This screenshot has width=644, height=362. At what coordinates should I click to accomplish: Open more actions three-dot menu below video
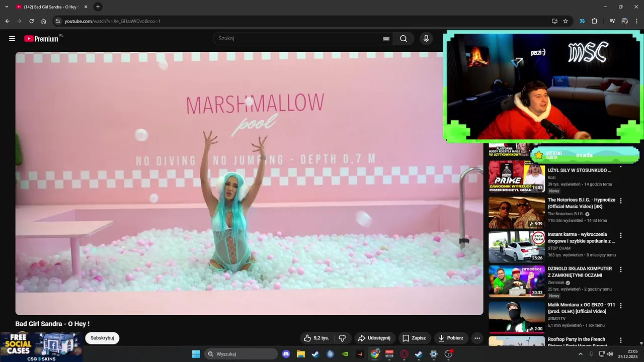tap(477, 338)
